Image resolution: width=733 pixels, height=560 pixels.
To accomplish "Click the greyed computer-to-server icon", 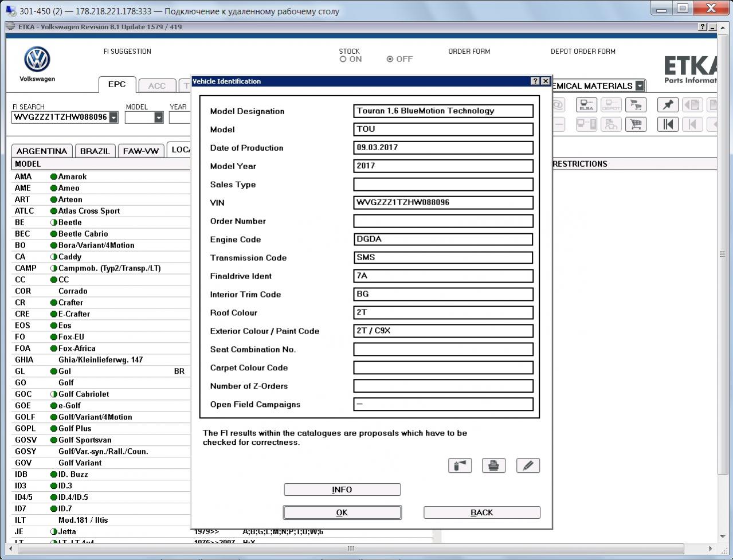I will [x=586, y=124].
